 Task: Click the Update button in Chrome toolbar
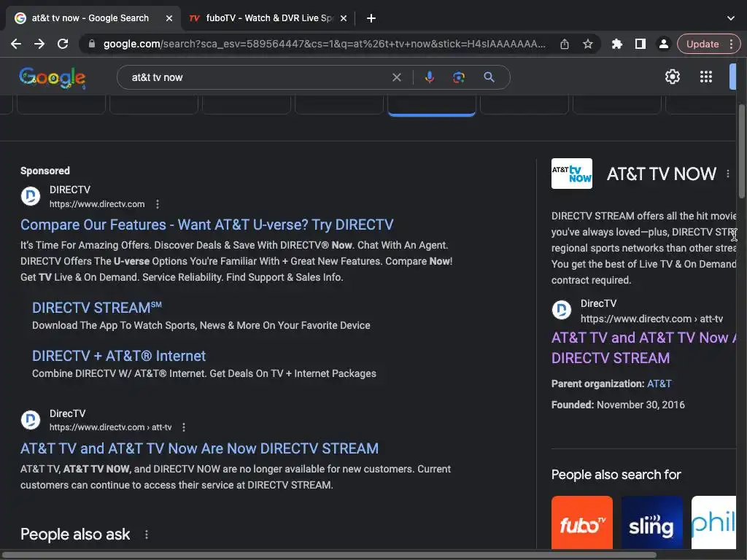[x=703, y=44]
